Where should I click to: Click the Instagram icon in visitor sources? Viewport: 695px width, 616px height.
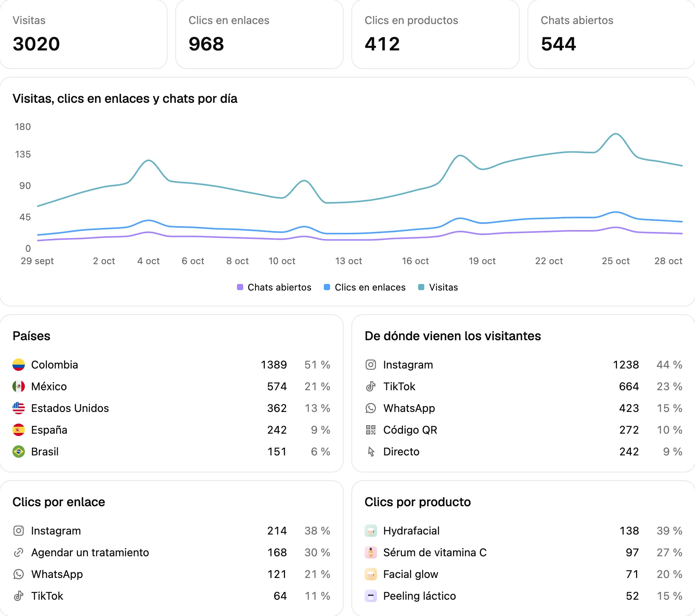(x=371, y=365)
